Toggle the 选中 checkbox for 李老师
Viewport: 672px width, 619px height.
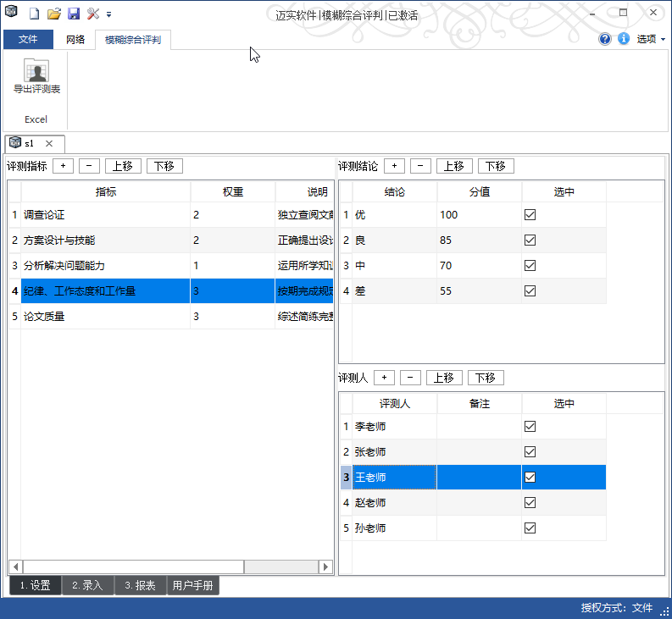(530, 427)
